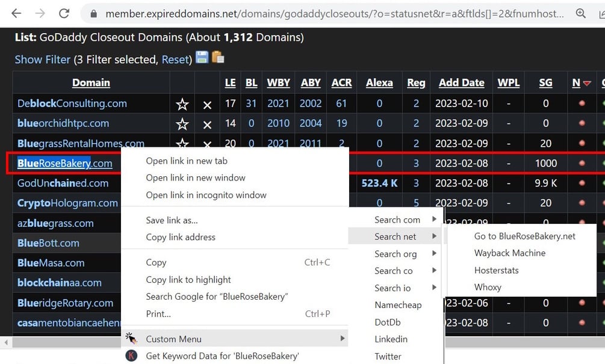The image size is (605, 364).
Task: Sort by ABY column header
Action: coord(311,82)
